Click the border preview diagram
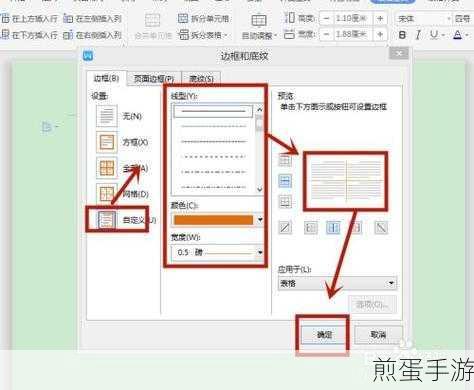 coord(346,181)
